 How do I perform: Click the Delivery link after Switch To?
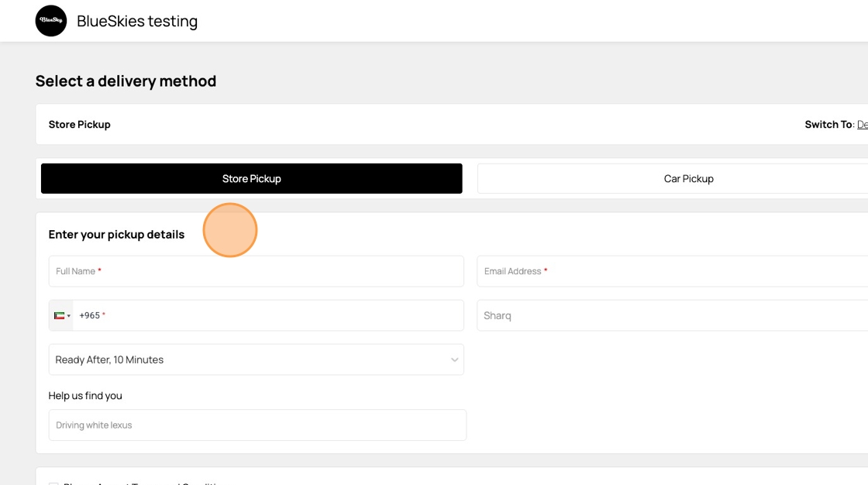click(x=862, y=125)
